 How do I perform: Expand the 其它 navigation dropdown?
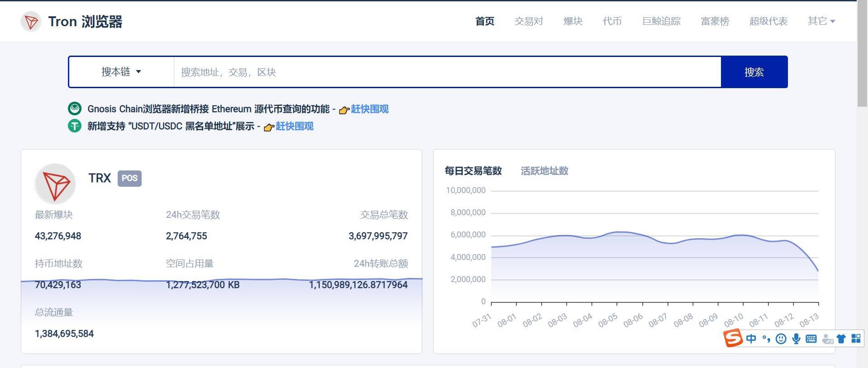coord(821,21)
